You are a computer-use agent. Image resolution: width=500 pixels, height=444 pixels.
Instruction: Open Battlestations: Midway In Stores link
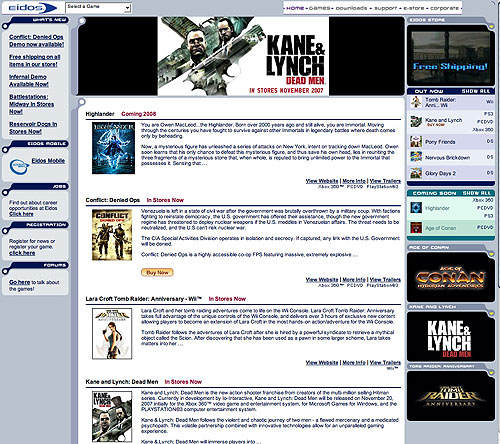point(31,104)
